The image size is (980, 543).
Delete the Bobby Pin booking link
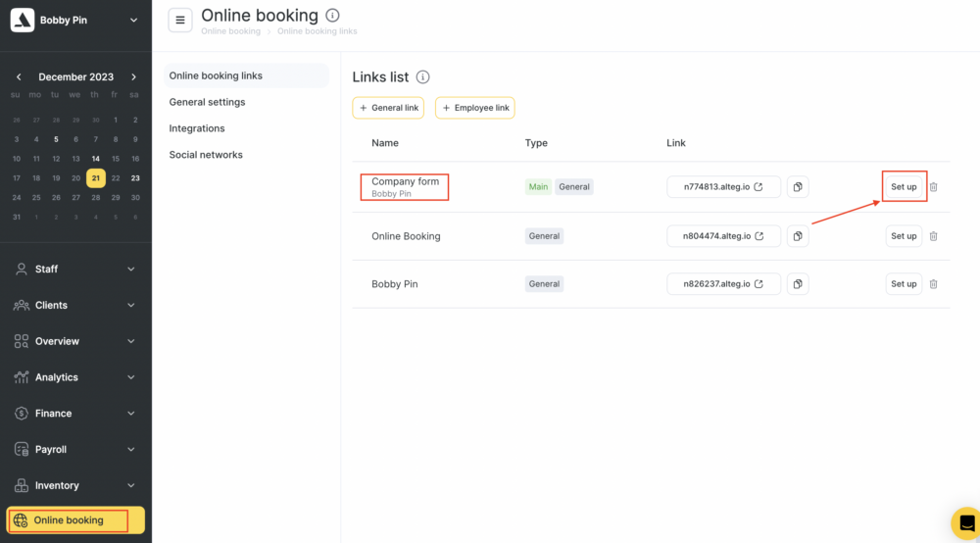(x=933, y=284)
